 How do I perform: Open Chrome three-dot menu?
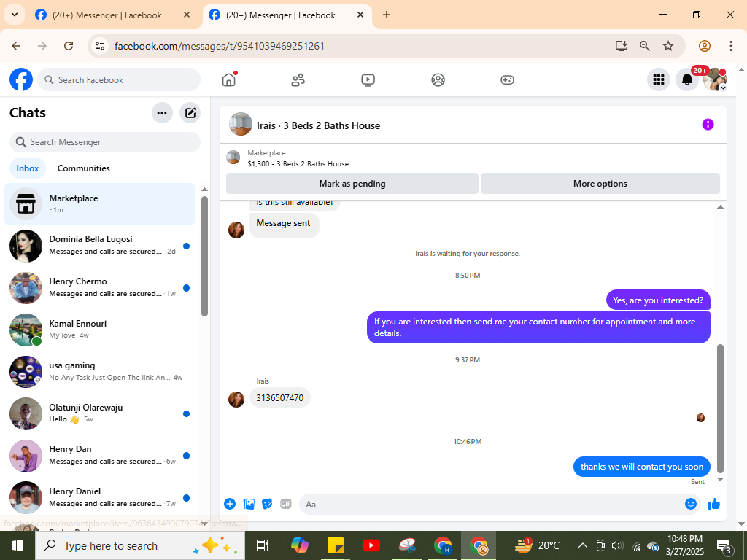pyautogui.click(x=731, y=46)
